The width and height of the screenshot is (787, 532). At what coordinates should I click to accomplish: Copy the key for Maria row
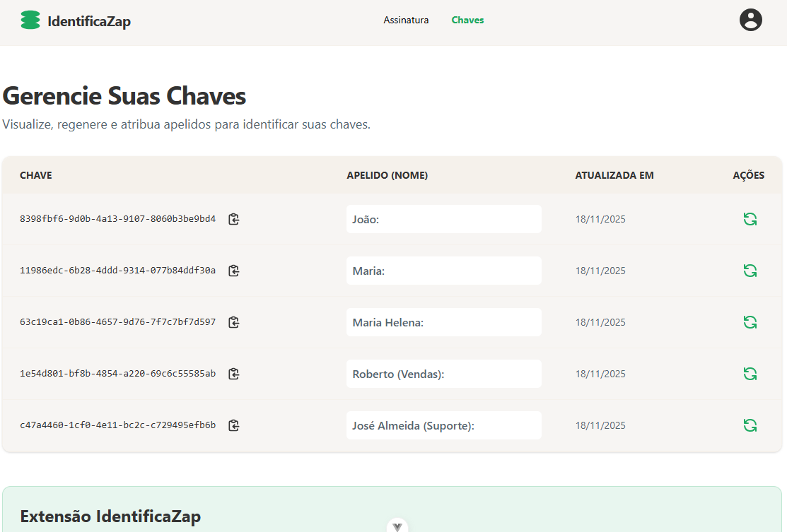(234, 271)
